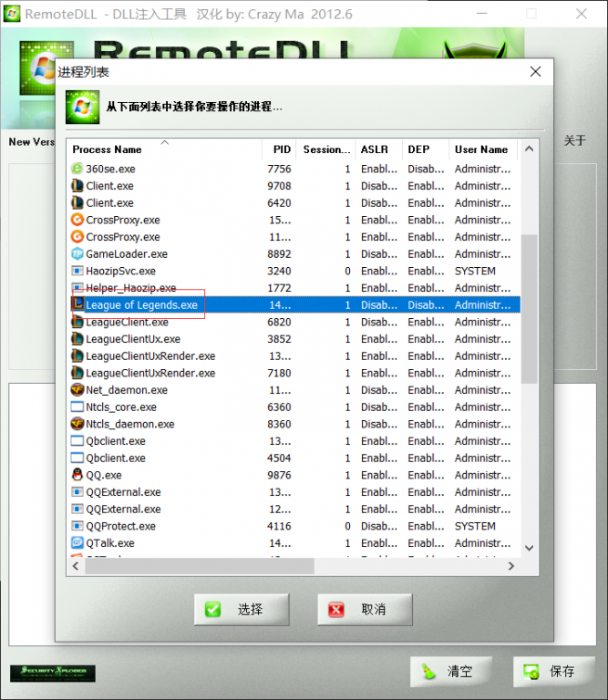Click PID value 6360
The width and height of the screenshot is (608, 700).
click(x=279, y=407)
